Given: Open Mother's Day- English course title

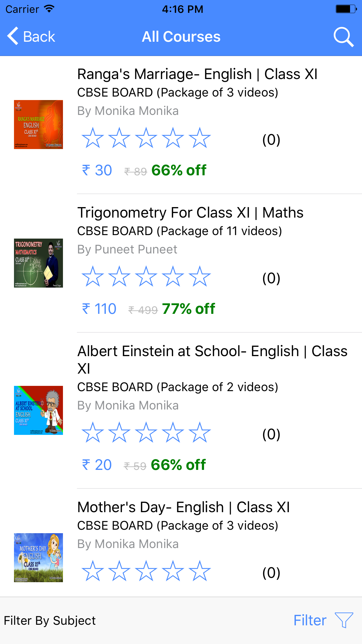Looking at the screenshot, I should point(184,507).
